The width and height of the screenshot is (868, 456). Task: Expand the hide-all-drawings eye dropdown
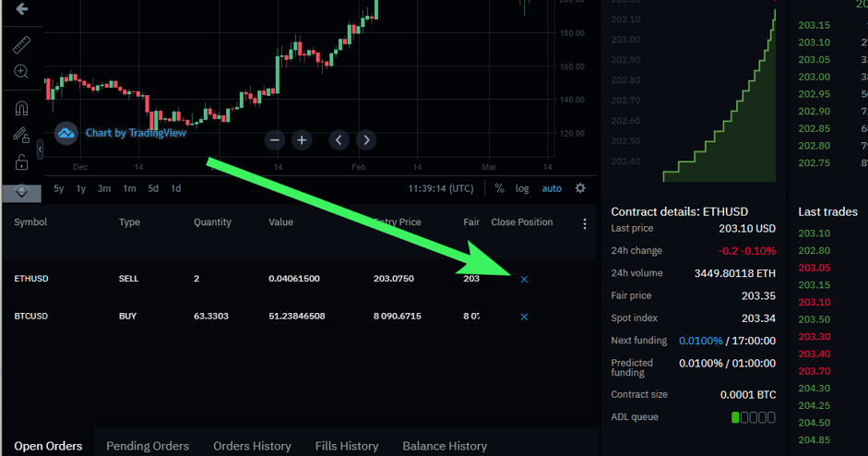(x=21, y=191)
